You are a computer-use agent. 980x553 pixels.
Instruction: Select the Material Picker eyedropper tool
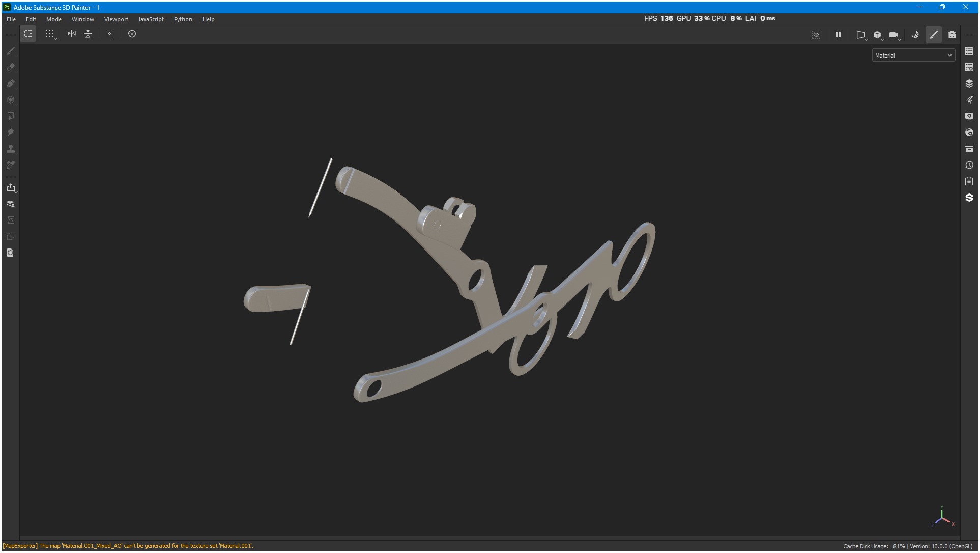[11, 165]
